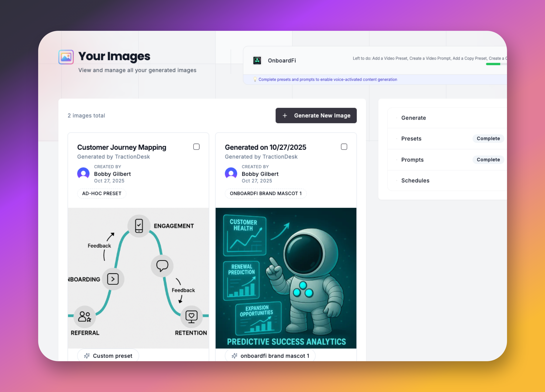Click the plus icon inside Generate New Image
This screenshot has width=545, height=392.
coord(285,116)
